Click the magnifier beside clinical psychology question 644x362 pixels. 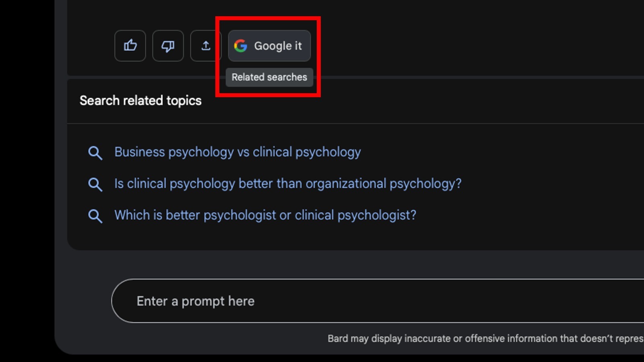95,184
